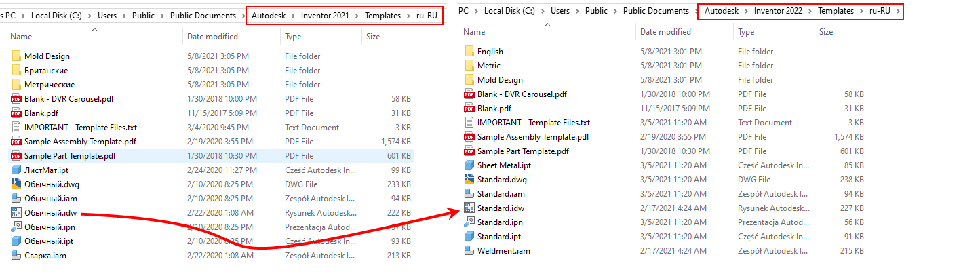Click Templates breadcrumb in Inventor 2022 window
Image resolution: width=980 pixels, height=274 pixels.
836,12
